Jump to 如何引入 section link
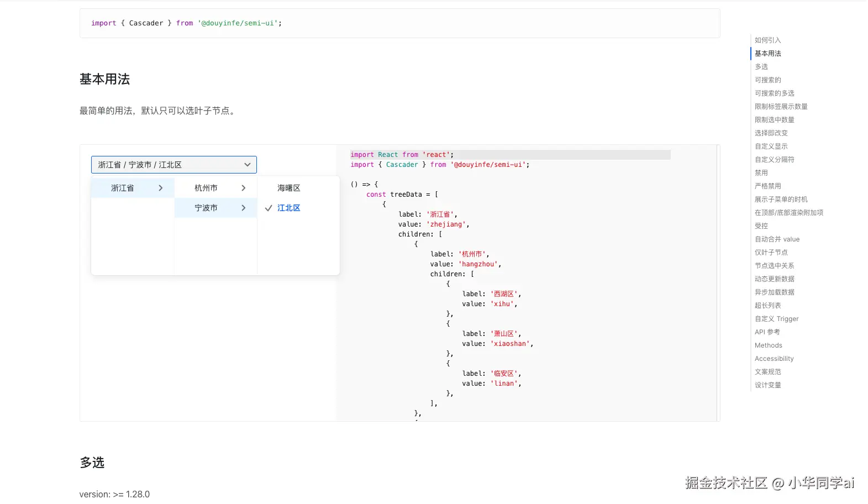868x504 pixels. click(x=768, y=40)
